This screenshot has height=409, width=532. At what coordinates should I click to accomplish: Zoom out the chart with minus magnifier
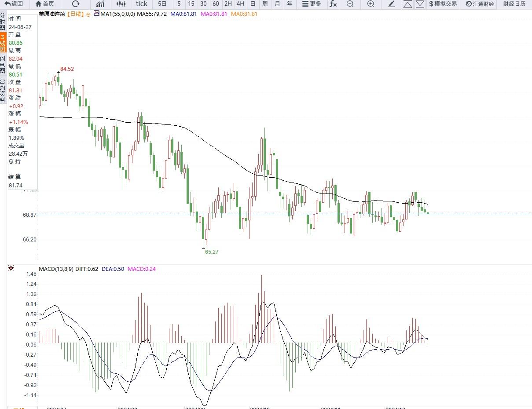[x=350, y=4]
